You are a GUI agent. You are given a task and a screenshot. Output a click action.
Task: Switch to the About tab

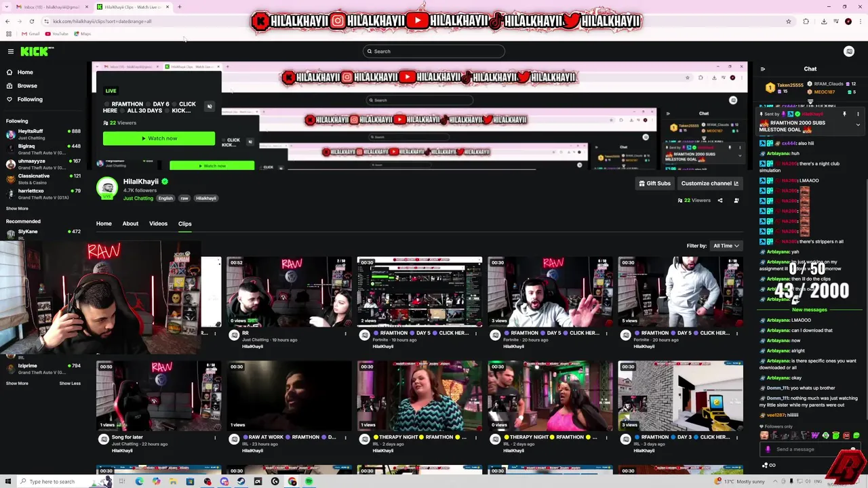click(130, 224)
